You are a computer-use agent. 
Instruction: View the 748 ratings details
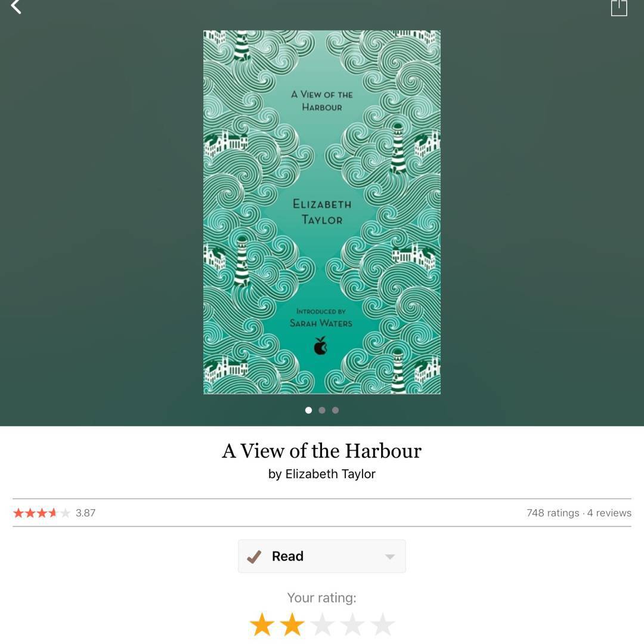coord(552,513)
